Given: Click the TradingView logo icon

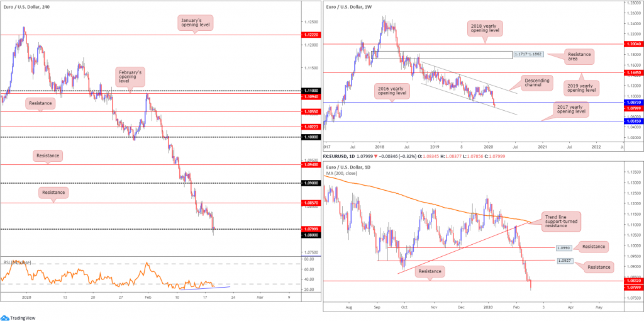Looking at the screenshot, I should point(5,317).
